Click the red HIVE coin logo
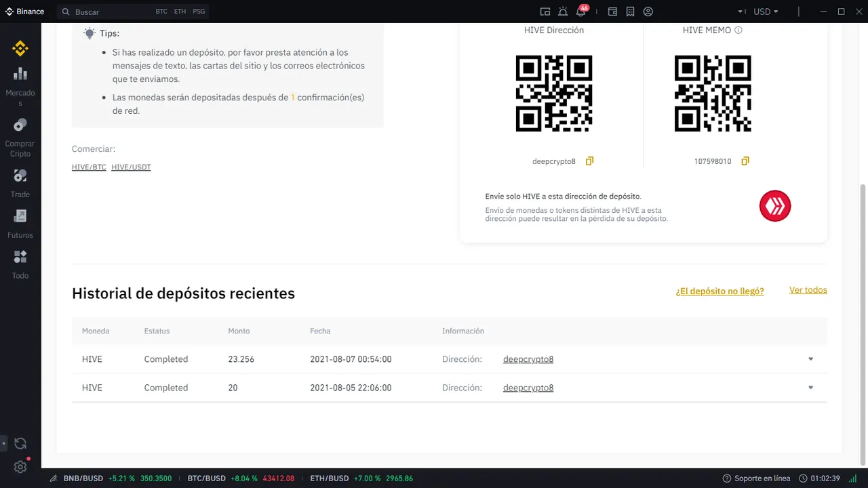The width and height of the screenshot is (868, 488). click(x=775, y=205)
